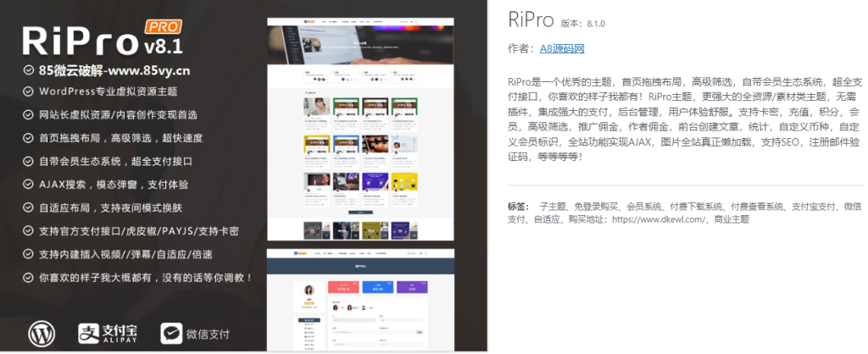This screenshot has width=868, height=354.
Task: Open the A8源码网 author link
Action: (x=562, y=48)
